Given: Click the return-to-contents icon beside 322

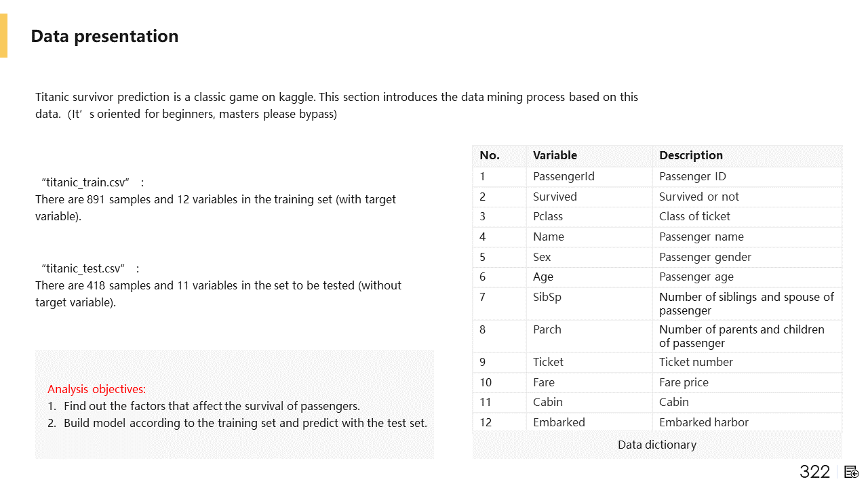Looking at the screenshot, I should click(x=852, y=472).
